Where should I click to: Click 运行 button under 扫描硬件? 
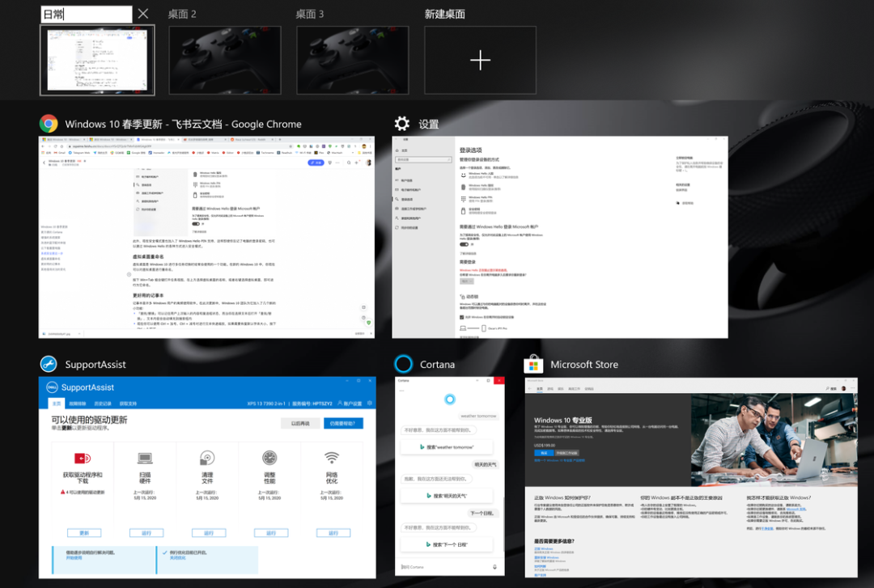[146, 533]
